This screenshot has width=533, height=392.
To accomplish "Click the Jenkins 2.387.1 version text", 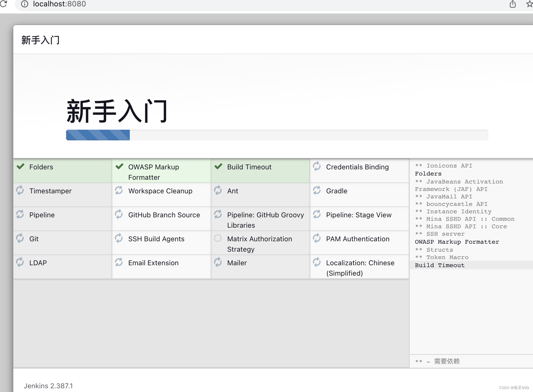I will pyautogui.click(x=48, y=386).
